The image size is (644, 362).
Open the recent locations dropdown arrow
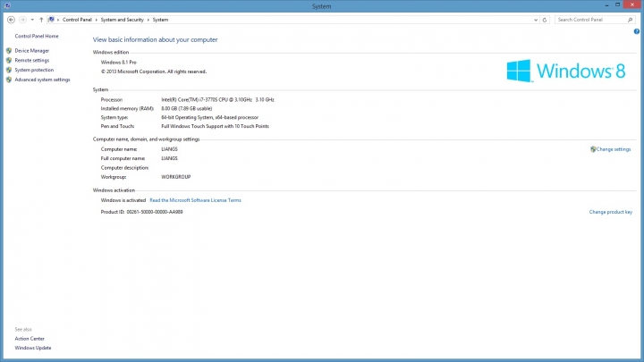click(32, 20)
